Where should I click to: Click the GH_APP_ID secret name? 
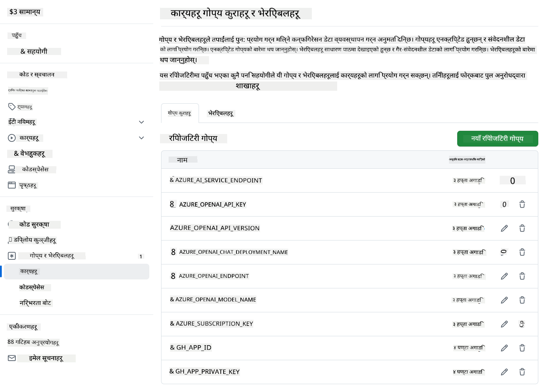pyautogui.click(x=194, y=347)
